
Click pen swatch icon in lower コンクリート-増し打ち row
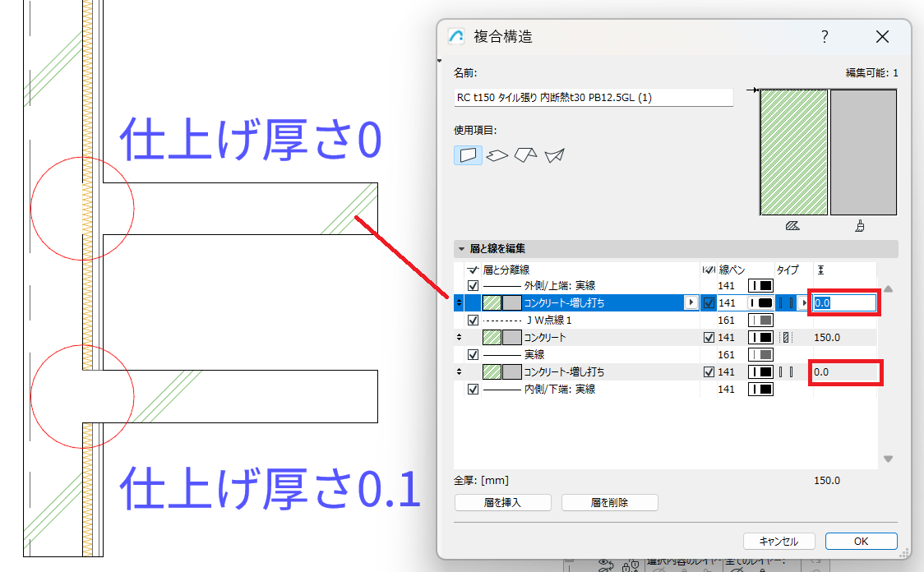tap(760, 371)
